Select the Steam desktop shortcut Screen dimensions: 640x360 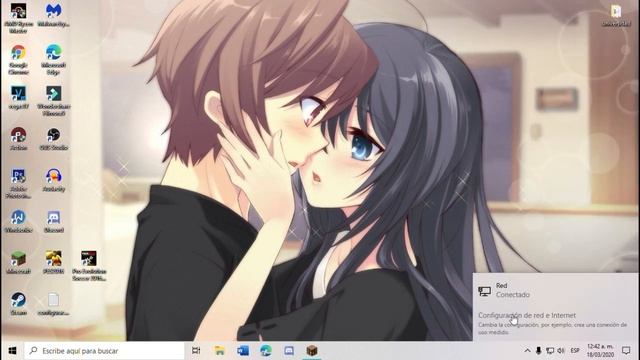point(18,304)
